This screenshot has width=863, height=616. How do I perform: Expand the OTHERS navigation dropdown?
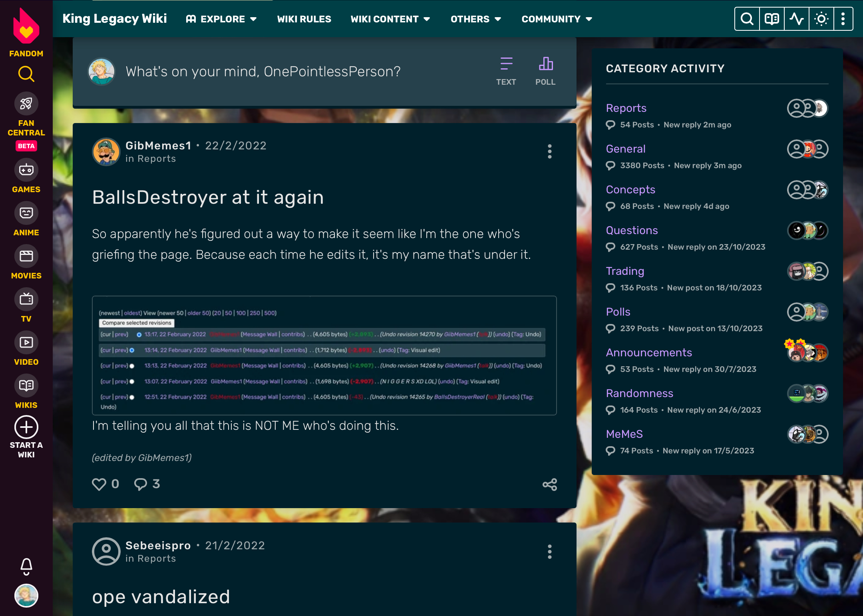(x=477, y=19)
